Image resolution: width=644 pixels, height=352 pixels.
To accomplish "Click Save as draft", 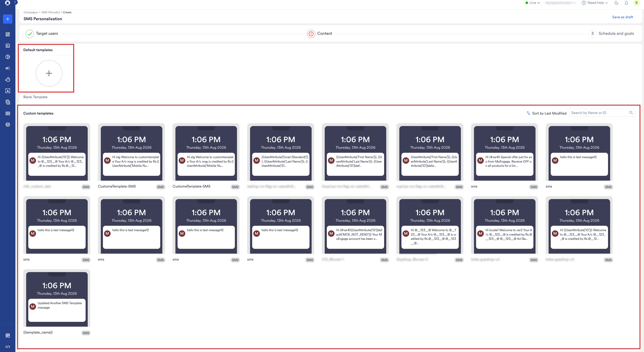I will point(622,17).
